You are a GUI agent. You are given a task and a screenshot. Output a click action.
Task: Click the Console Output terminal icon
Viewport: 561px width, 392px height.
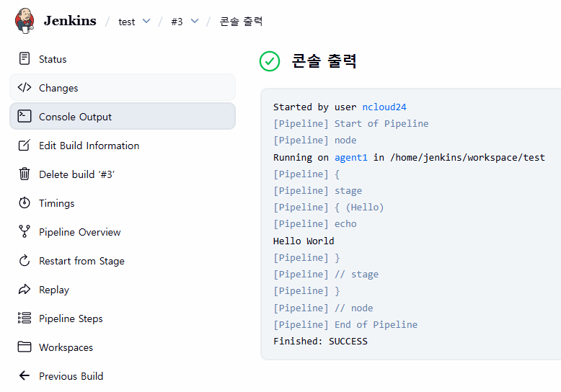click(x=25, y=116)
